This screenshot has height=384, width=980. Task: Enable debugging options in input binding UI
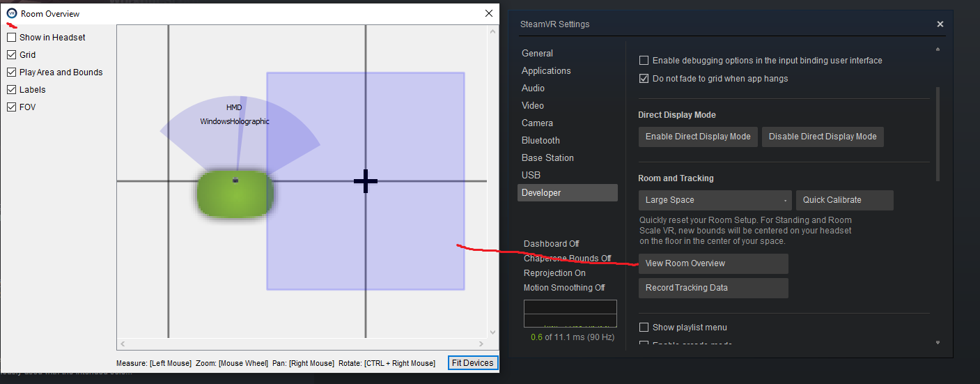[x=644, y=61]
